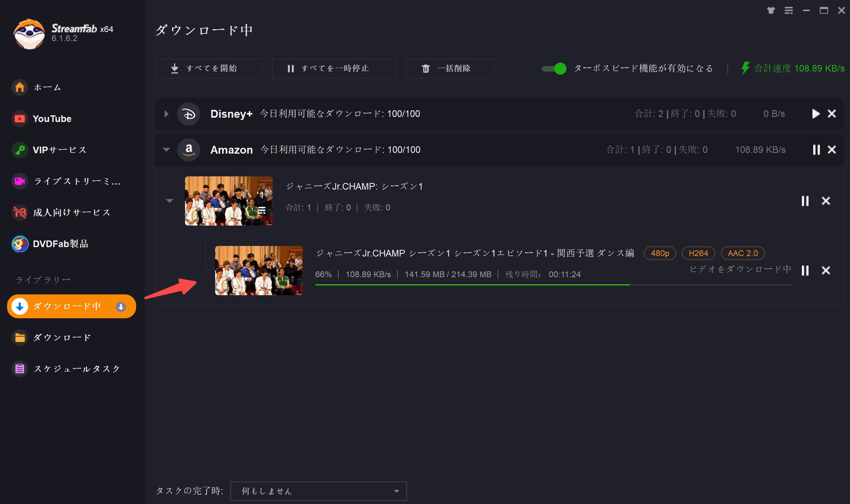Screen dimensions: 850x504
Task: Click the adult services 18 icon
Action: click(20, 212)
